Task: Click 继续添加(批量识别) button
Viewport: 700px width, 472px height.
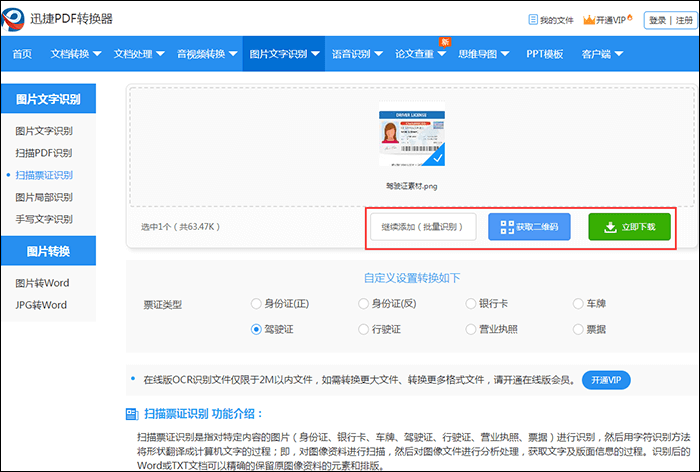Action: tap(422, 227)
